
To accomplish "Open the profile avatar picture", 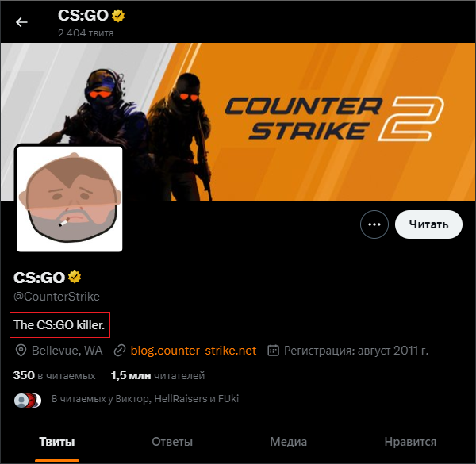I will tap(70, 199).
